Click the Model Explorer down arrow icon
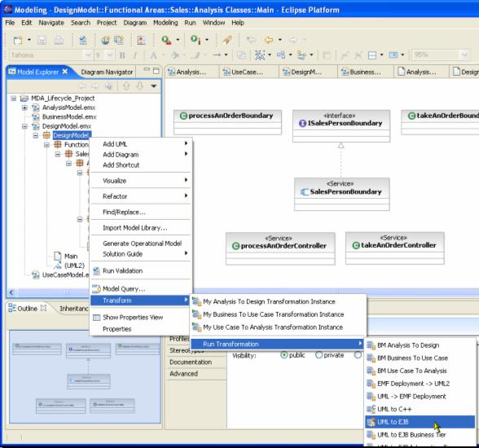479x448 pixels. click(x=139, y=86)
